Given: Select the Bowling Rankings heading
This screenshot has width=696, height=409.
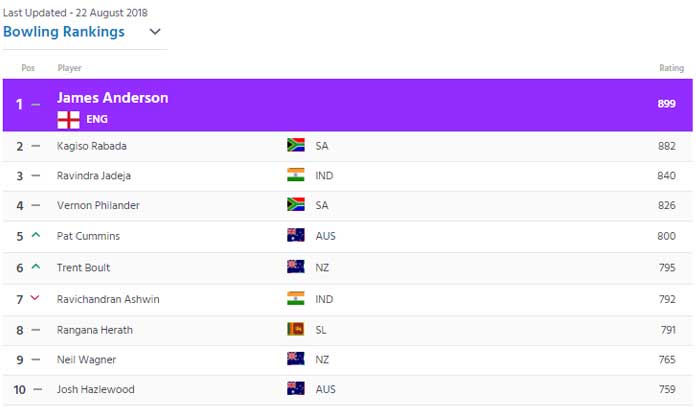Looking at the screenshot, I should click(x=64, y=32).
